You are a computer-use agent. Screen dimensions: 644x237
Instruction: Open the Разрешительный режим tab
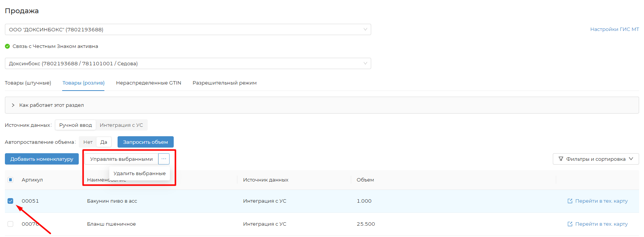point(224,83)
